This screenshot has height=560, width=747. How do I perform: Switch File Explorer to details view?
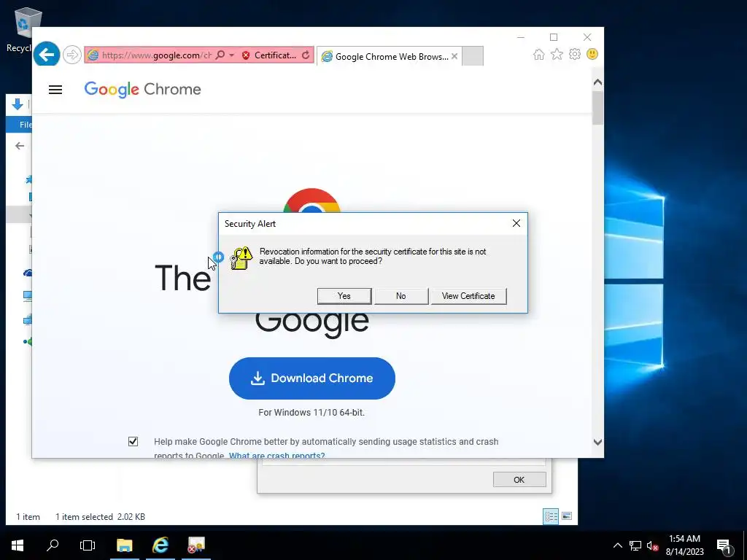coord(551,516)
